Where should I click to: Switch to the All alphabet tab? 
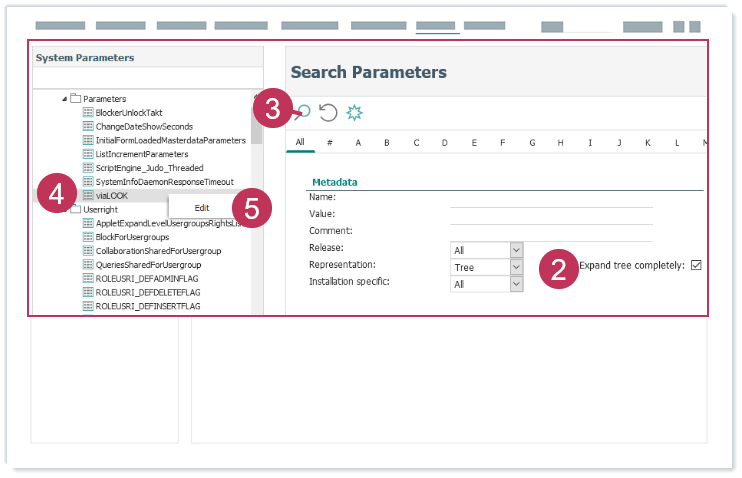[x=300, y=143]
